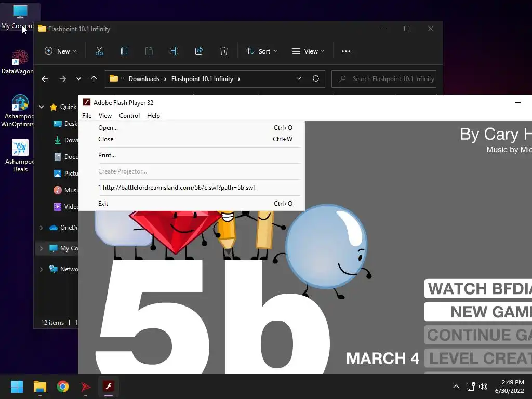The image size is (532, 399).
Task: Click the Copy icon in Explorer toolbar
Action: click(124, 51)
